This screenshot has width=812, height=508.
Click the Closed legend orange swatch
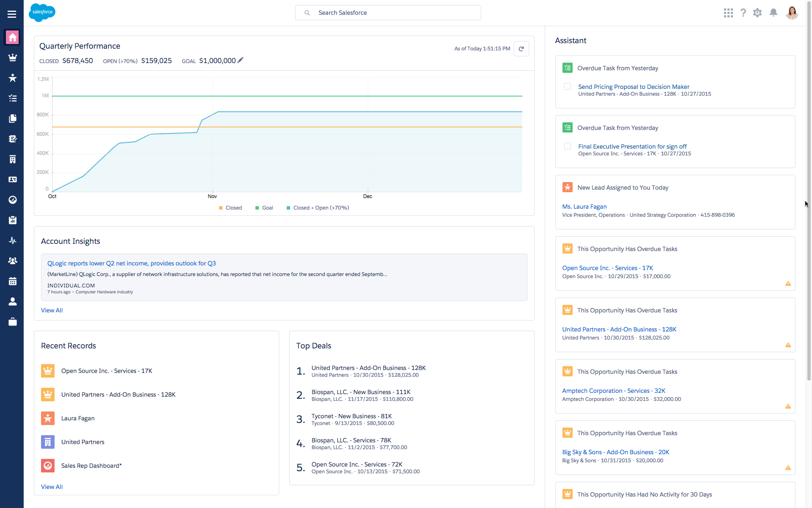(x=221, y=208)
